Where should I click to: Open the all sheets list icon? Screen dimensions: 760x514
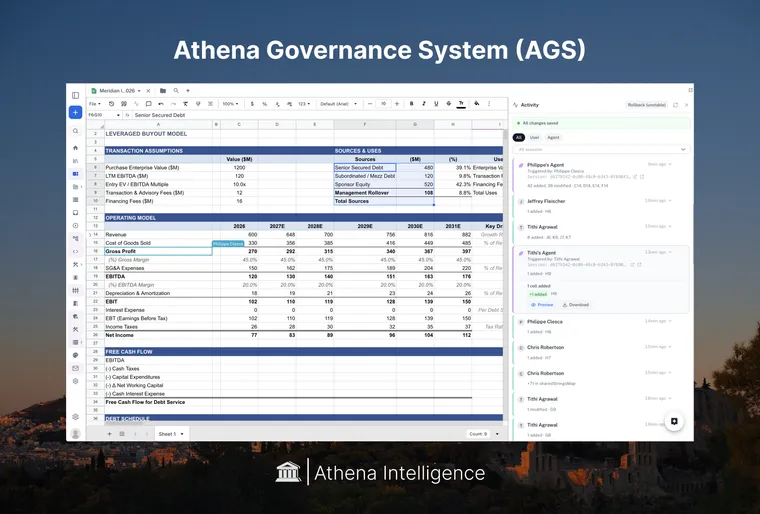[x=122, y=434]
